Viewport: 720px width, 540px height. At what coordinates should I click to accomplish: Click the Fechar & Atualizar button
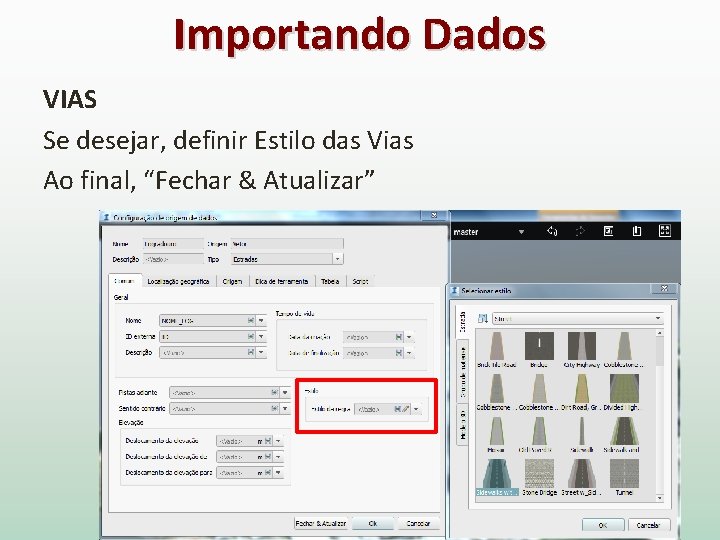[x=321, y=523]
